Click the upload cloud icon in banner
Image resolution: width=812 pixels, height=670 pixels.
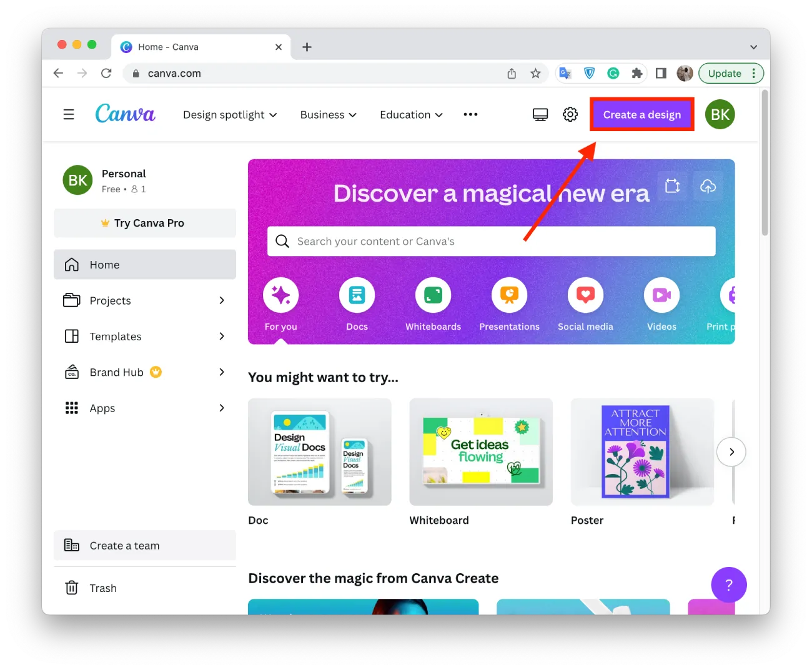708,186
